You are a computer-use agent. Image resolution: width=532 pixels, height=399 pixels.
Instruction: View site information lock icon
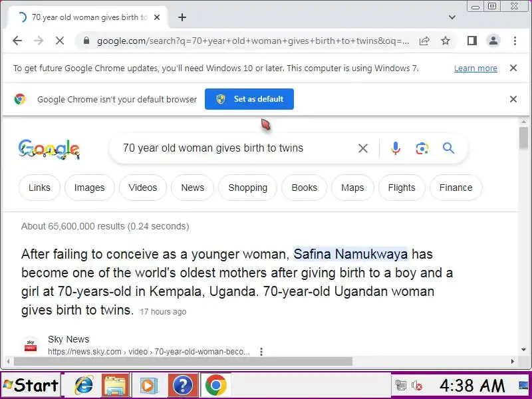(86, 41)
